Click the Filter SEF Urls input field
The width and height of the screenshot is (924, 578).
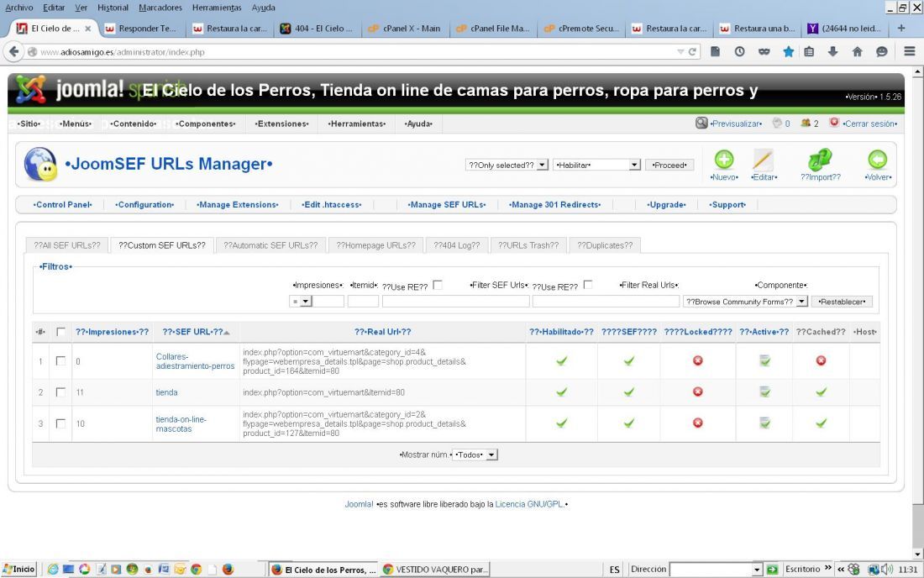coord(455,301)
